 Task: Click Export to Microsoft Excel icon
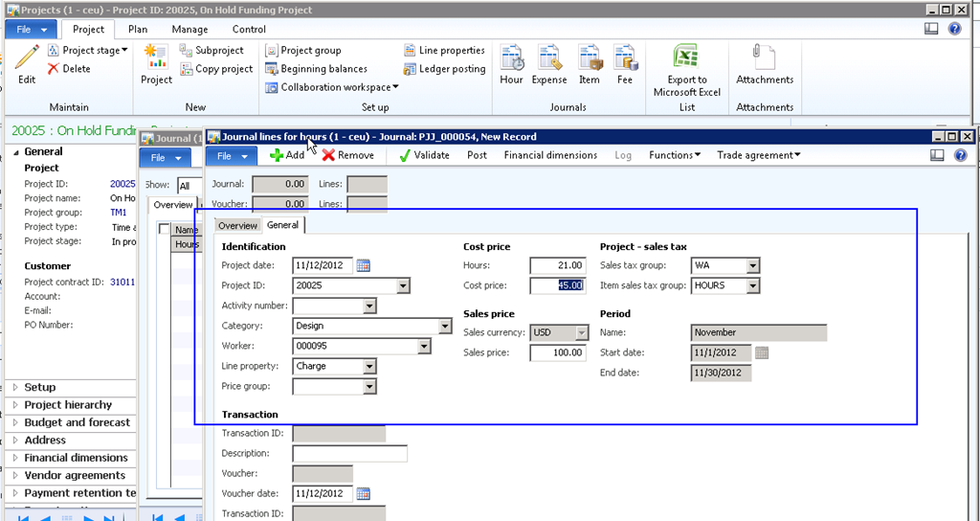click(686, 57)
